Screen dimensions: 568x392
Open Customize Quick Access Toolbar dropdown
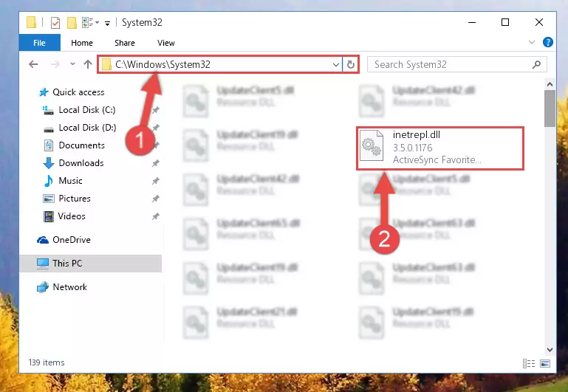pyautogui.click(x=107, y=23)
